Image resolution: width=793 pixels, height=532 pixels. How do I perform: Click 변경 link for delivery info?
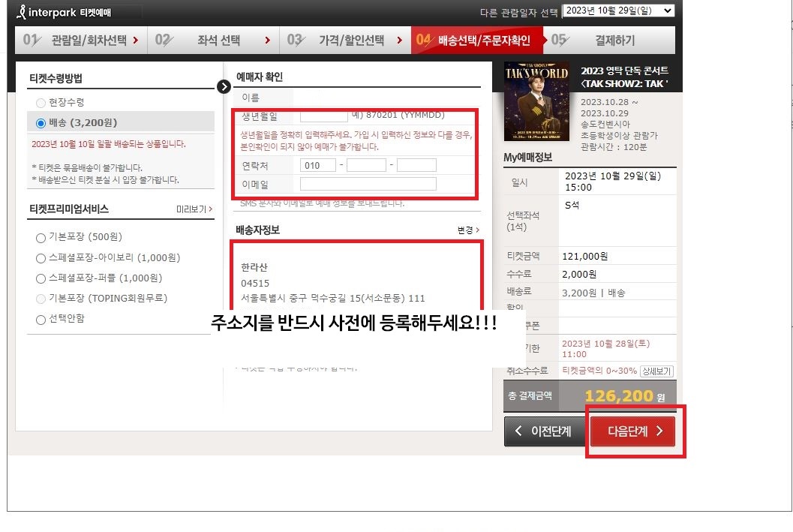click(x=468, y=230)
